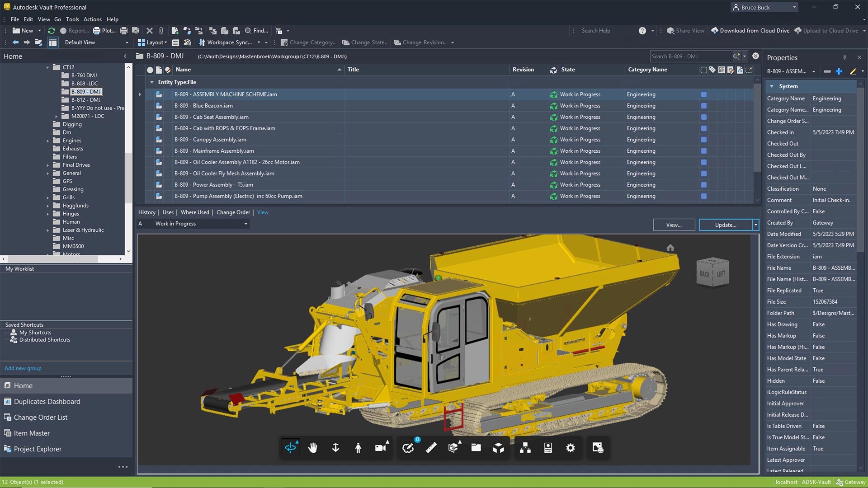Activate the Orbit tool below the 3D model
This screenshot has width=868, height=488.
pos(291,447)
